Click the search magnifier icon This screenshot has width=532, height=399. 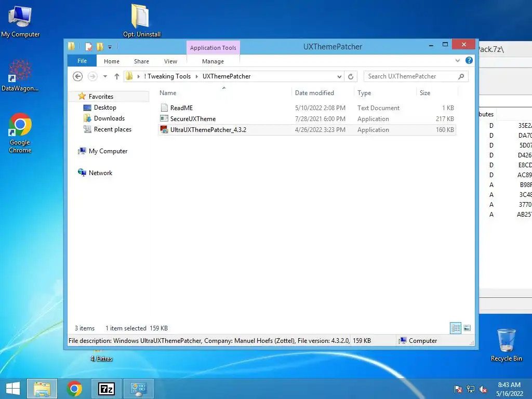(461, 77)
